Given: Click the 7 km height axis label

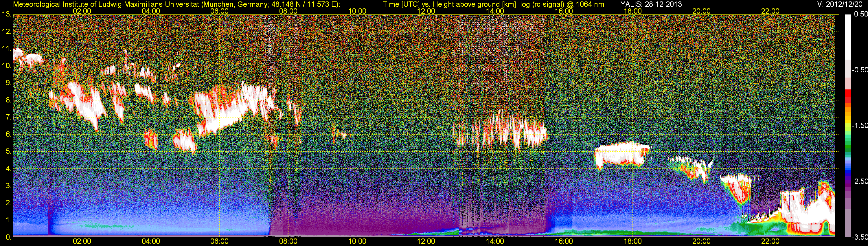Looking at the screenshot, I should (x=8, y=117).
